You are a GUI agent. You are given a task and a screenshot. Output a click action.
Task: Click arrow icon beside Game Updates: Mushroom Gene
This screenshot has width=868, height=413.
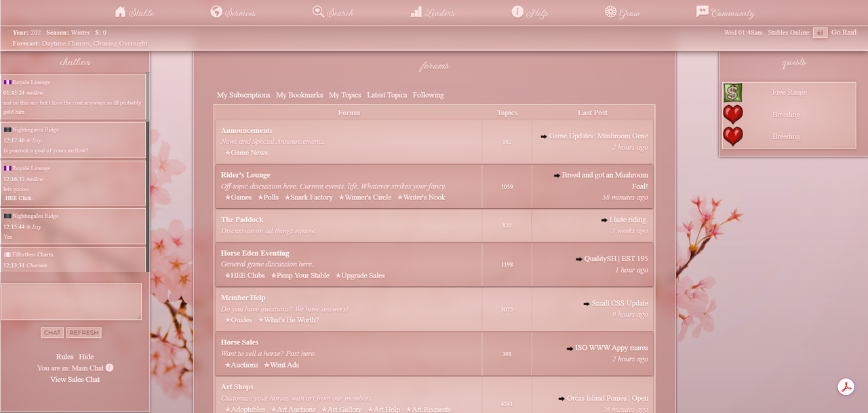click(544, 136)
